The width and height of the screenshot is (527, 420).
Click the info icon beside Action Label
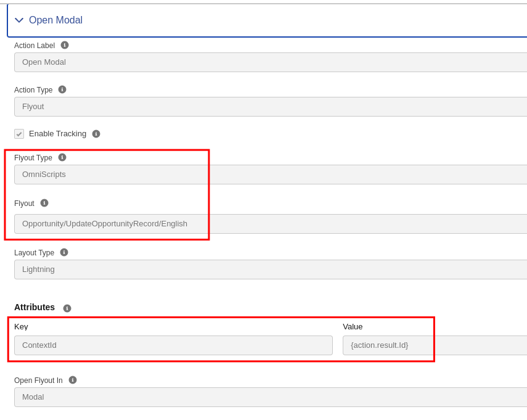(x=65, y=45)
